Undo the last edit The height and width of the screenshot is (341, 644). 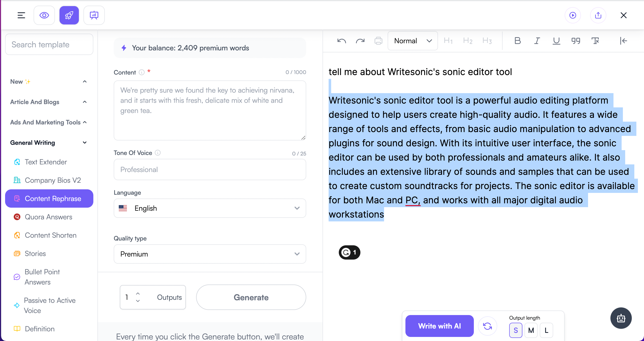pyautogui.click(x=342, y=41)
